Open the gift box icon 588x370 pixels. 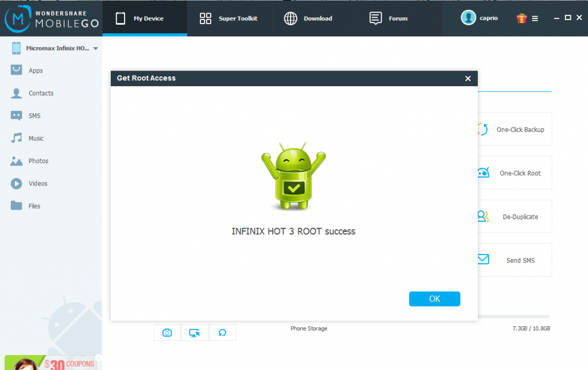(521, 18)
